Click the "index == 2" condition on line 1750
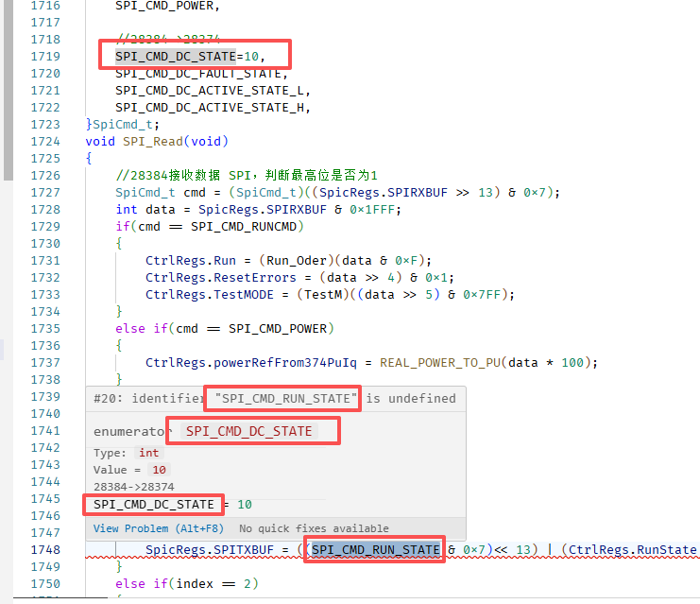This screenshot has height=604, width=700. (213, 584)
